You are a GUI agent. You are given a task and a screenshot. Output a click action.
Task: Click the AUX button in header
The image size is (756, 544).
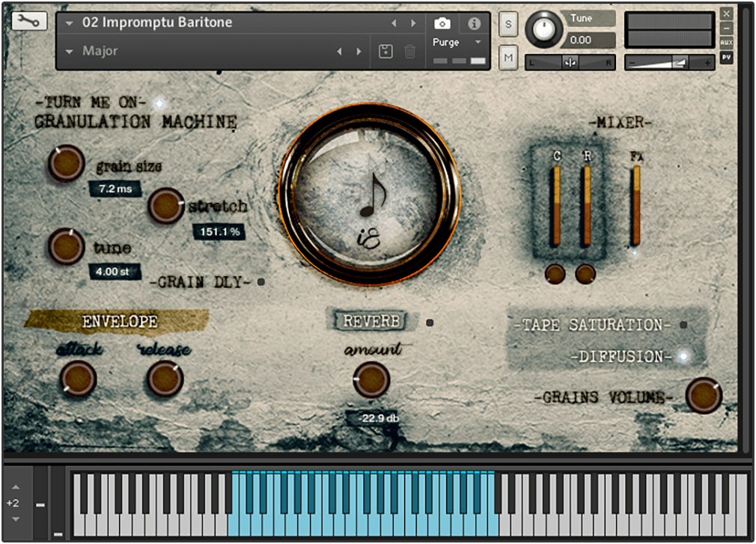tap(726, 43)
